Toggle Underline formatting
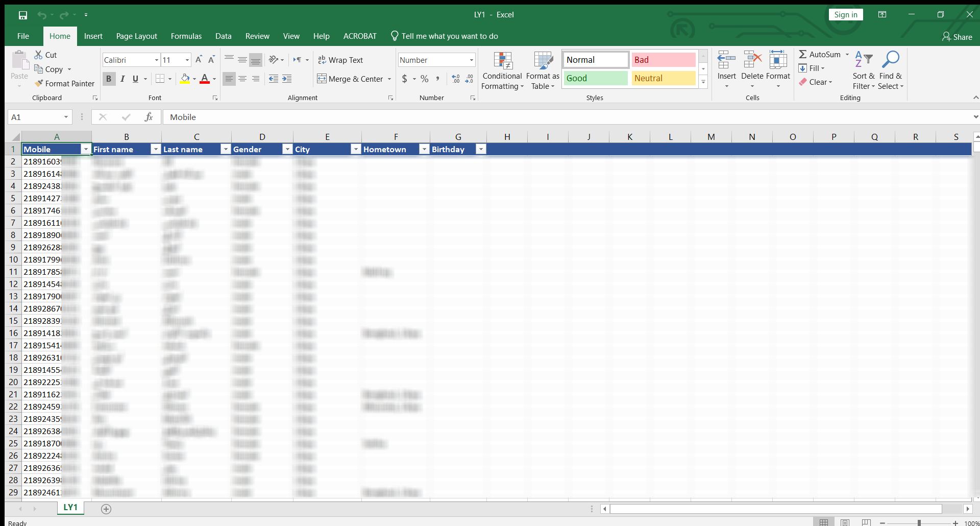The width and height of the screenshot is (980, 526). point(135,79)
